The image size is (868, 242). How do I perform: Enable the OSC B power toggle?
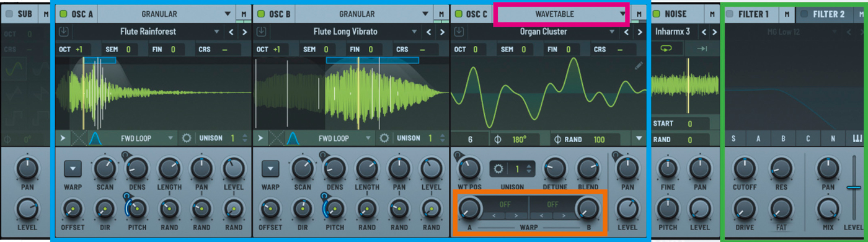click(x=261, y=14)
